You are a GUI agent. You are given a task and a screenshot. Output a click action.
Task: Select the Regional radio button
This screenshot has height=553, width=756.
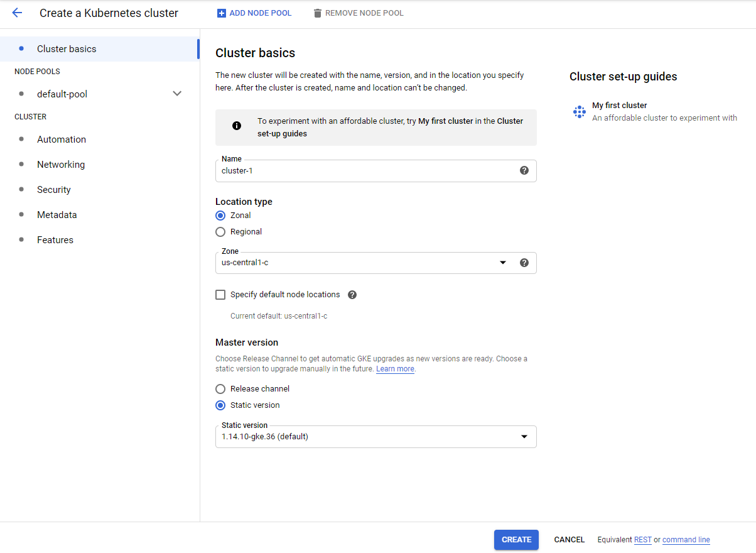pos(220,232)
